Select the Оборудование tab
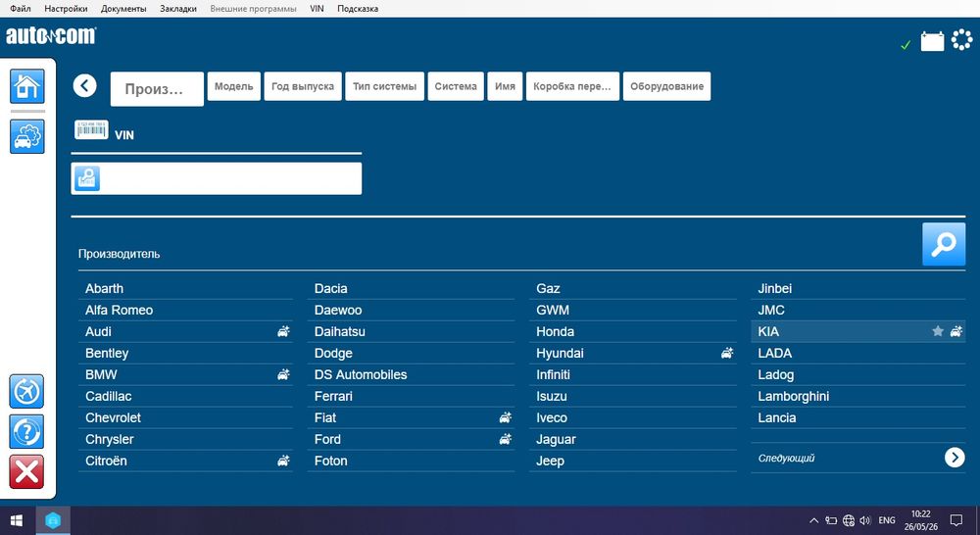The width and height of the screenshot is (980, 535). [666, 86]
